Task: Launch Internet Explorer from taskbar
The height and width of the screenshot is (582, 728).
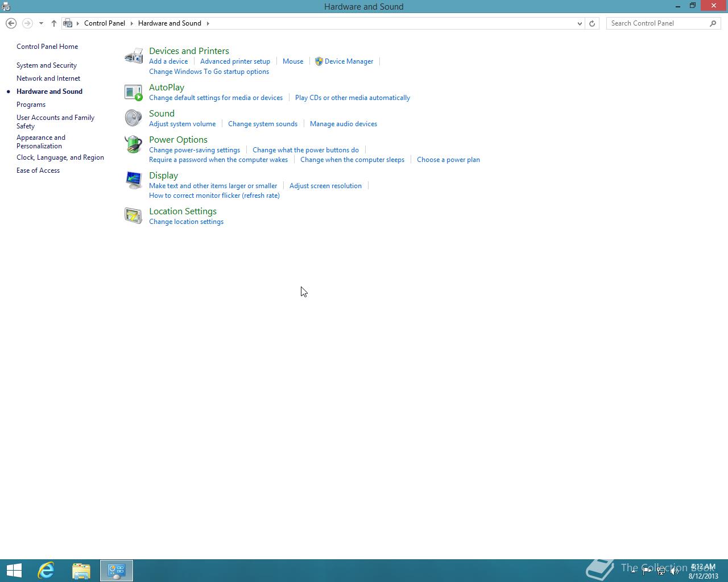Action: tap(46, 571)
